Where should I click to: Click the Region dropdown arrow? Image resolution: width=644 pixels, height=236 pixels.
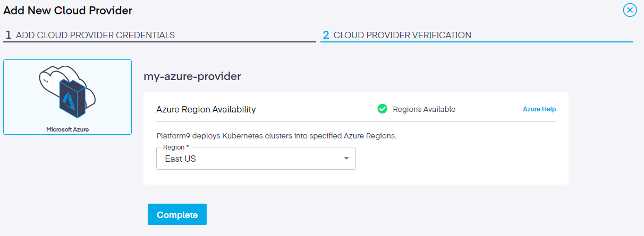(346, 159)
